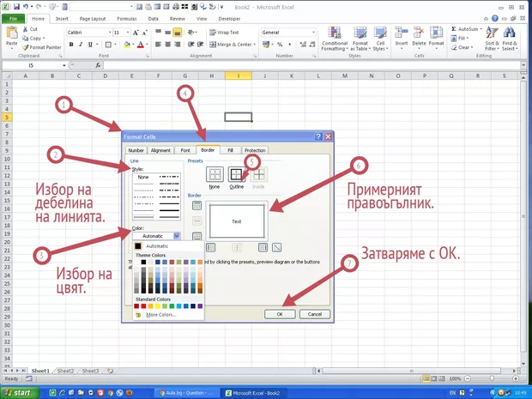
Task: Open Sort & Filter menu
Action: click(492, 39)
